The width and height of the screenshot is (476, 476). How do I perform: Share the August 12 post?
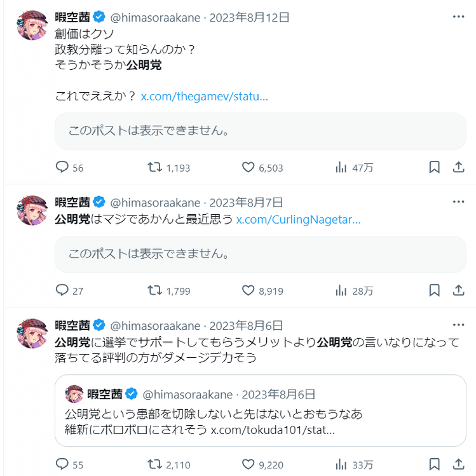coord(458,168)
